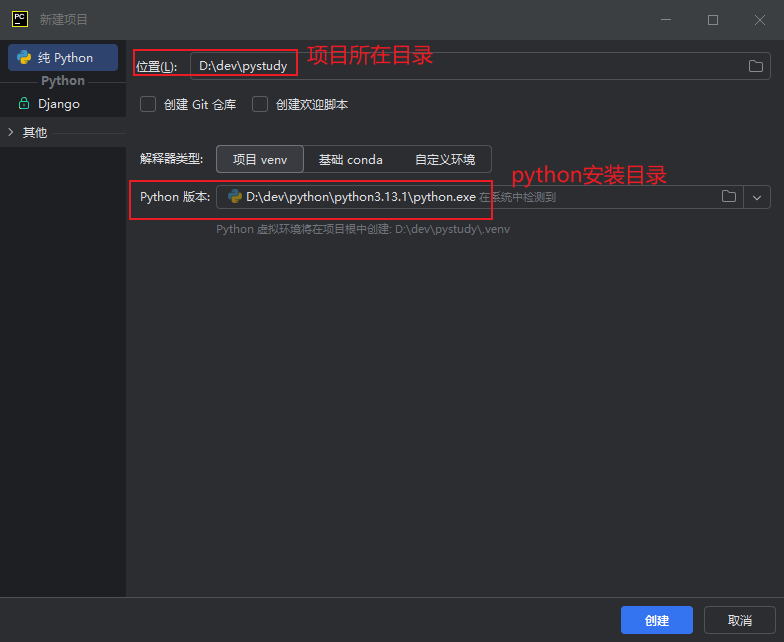Click the 创建 button
The height and width of the screenshot is (642, 784).
click(x=657, y=620)
